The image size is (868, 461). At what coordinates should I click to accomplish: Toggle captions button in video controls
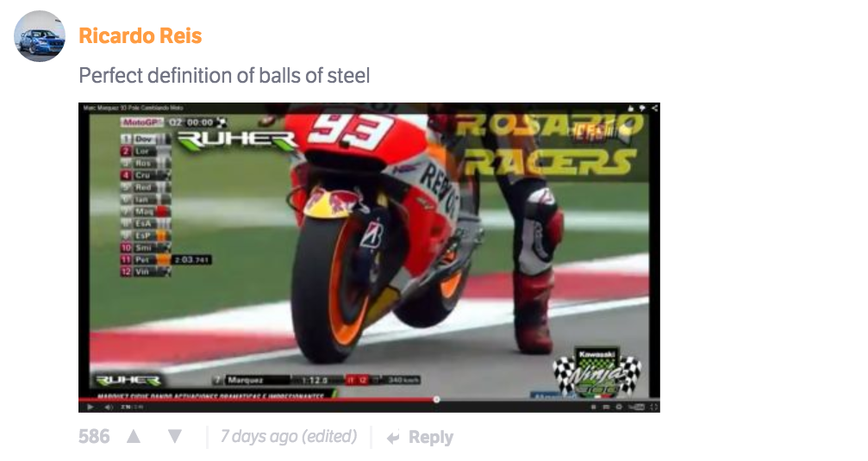pos(606,407)
